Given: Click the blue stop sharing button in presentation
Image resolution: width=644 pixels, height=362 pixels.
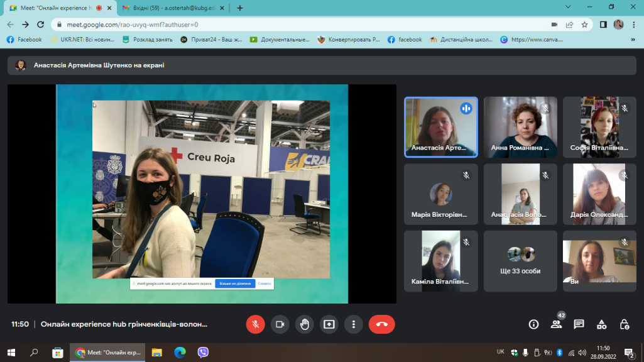Looking at the screenshot, I should point(235,283).
